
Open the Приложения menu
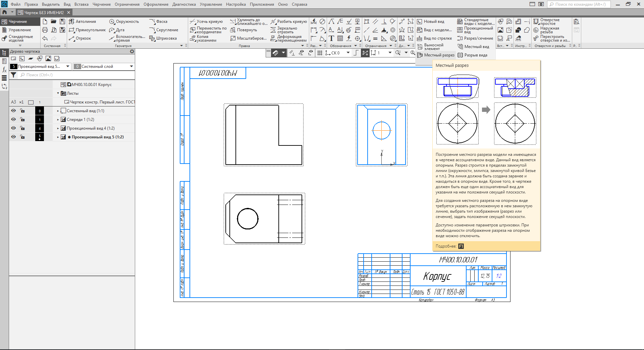pos(262,4)
